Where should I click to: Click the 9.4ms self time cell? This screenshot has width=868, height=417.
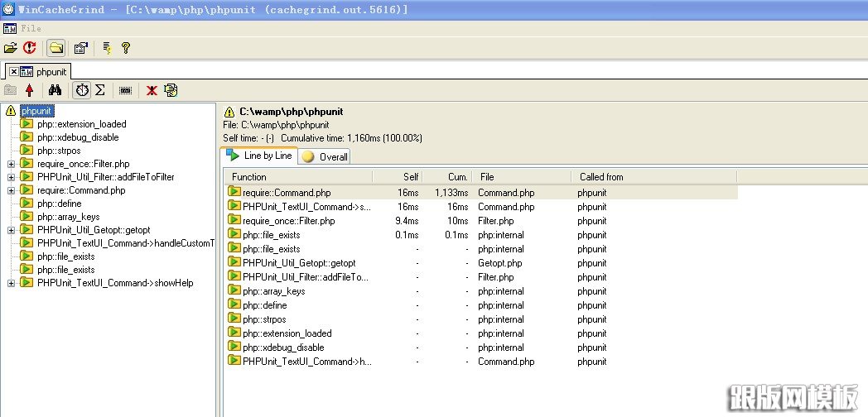pos(407,221)
